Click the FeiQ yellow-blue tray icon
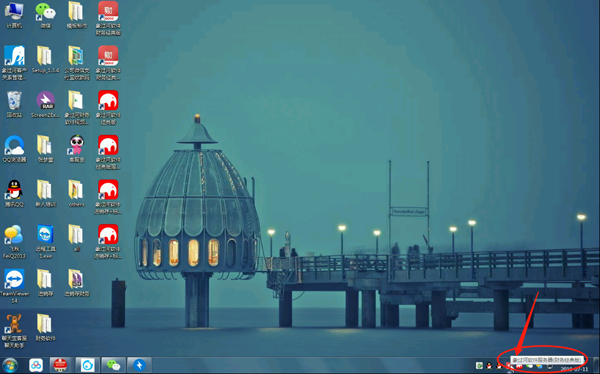The image size is (600, 374). coord(539,366)
